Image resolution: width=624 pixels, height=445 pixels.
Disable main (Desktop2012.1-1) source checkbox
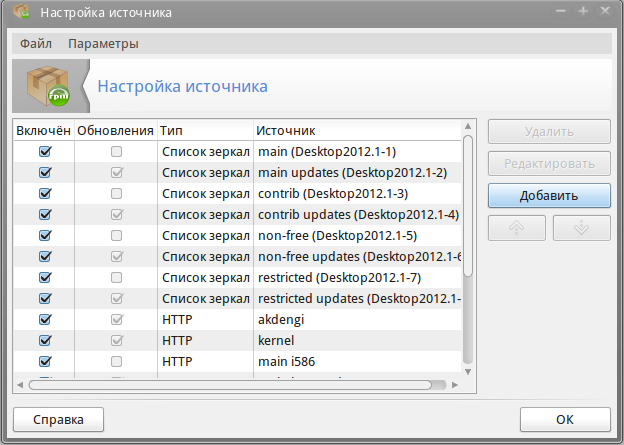point(45,151)
